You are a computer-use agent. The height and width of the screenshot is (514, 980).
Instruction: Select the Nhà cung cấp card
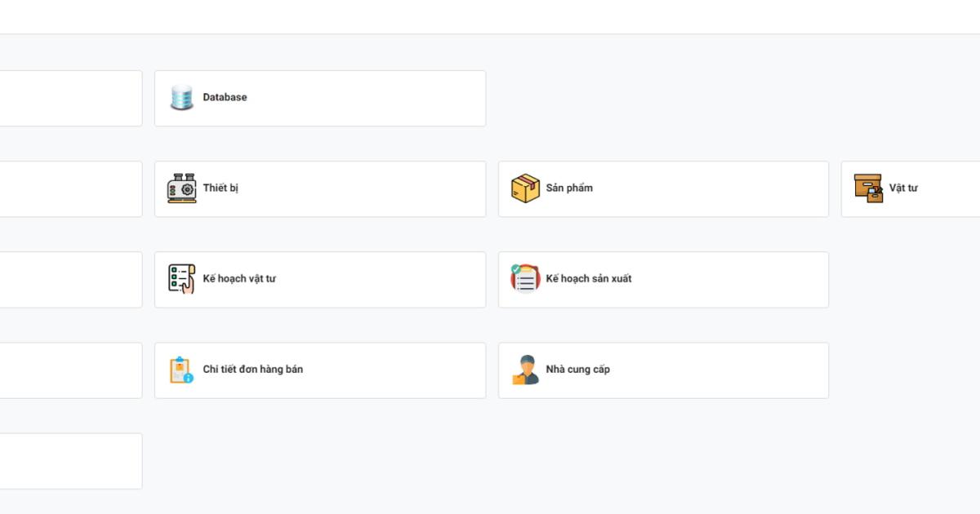662,370
